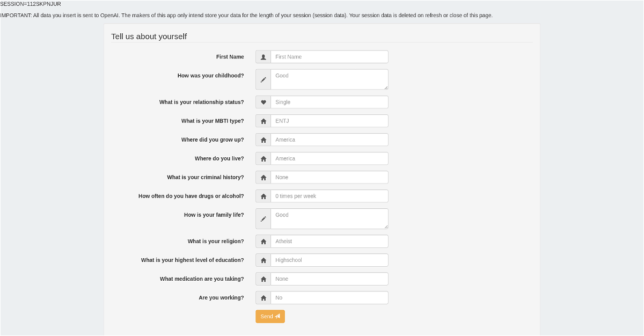Click the heart icon for relationship status
The width and height of the screenshot is (644, 336).
click(x=263, y=102)
